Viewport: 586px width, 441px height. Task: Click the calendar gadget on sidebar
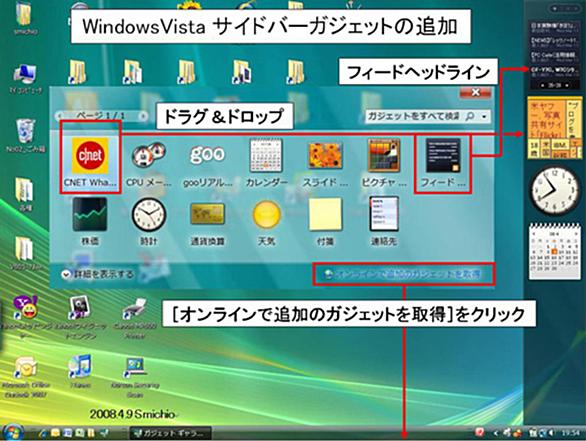pos(554,251)
